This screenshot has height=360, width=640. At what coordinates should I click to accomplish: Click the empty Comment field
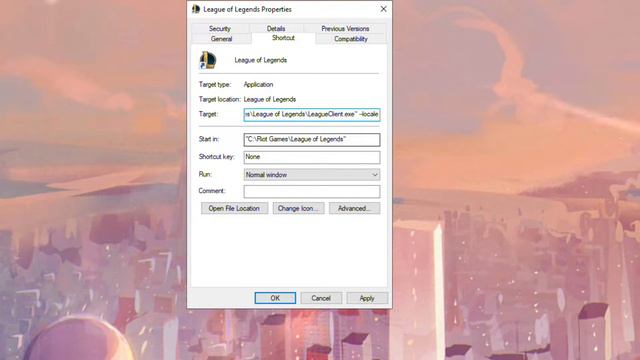click(x=312, y=191)
